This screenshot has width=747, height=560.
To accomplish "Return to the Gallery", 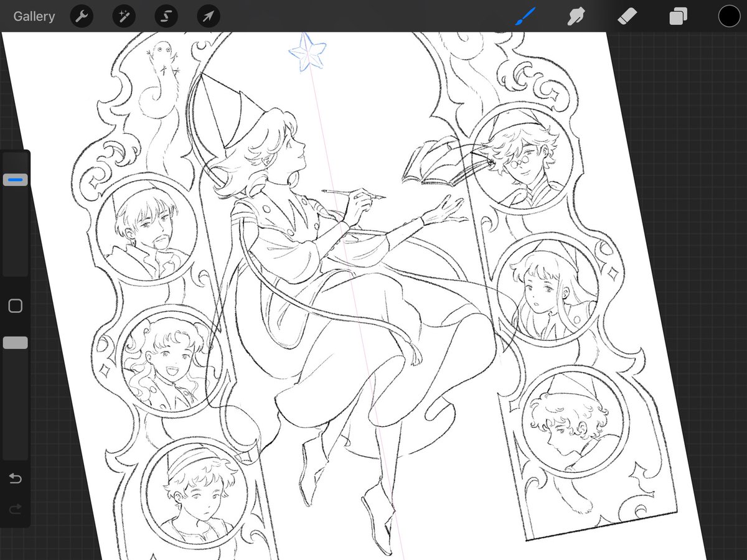I will pos(34,16).
